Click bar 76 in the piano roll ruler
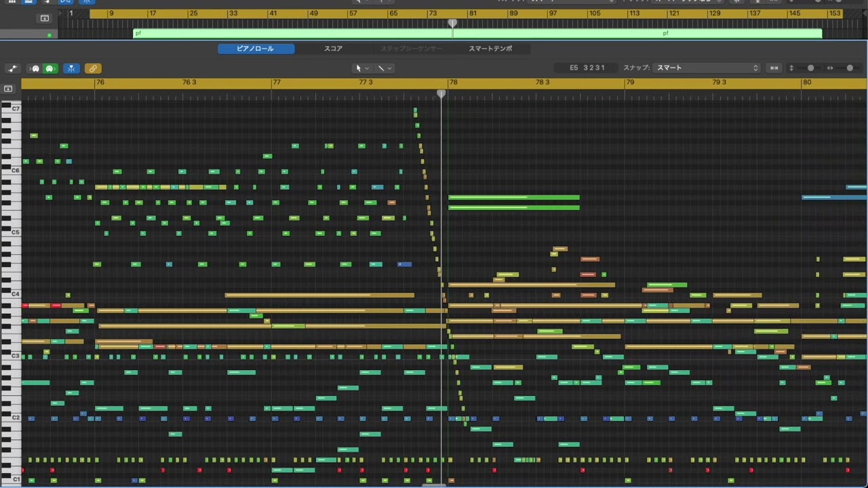Image resolution: width=868 pixels, height=488 pixels. [x=100, y=82]
